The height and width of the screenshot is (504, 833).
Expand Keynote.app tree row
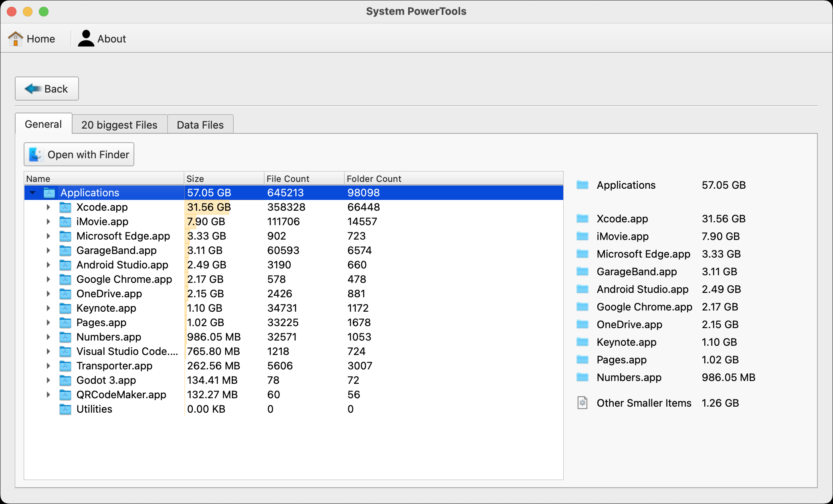48,308
